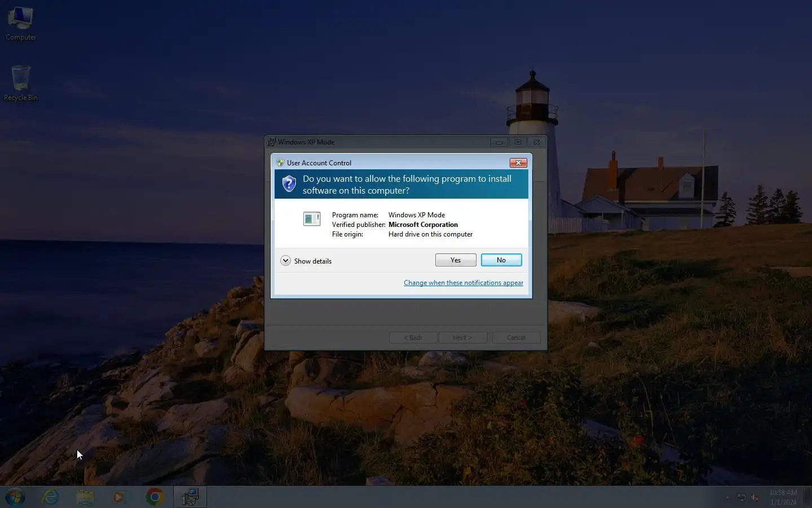Open the Computer desktop icon
This screenshot has width=812, height=508.
point(21,23)
